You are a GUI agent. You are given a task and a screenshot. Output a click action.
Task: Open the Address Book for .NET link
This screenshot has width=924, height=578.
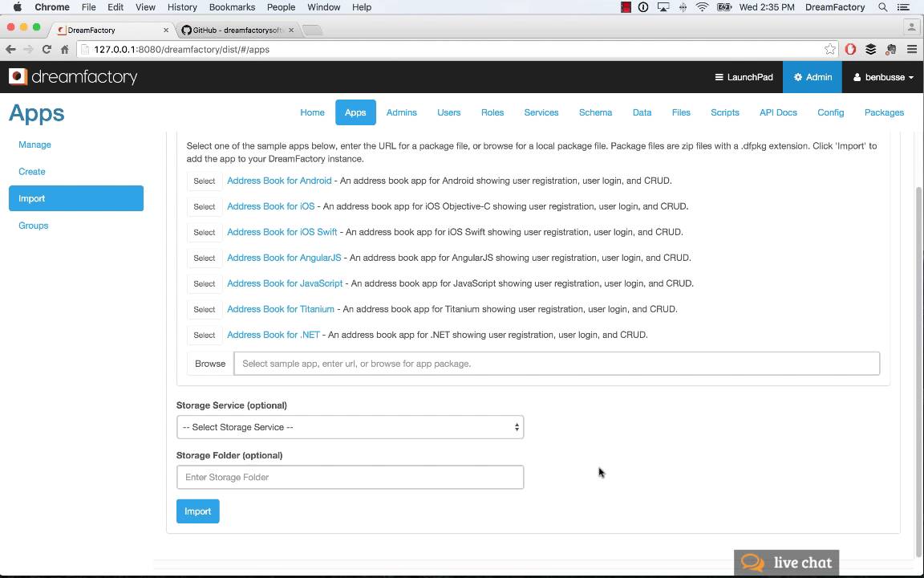pyautogui.click(x=274, y=335)
